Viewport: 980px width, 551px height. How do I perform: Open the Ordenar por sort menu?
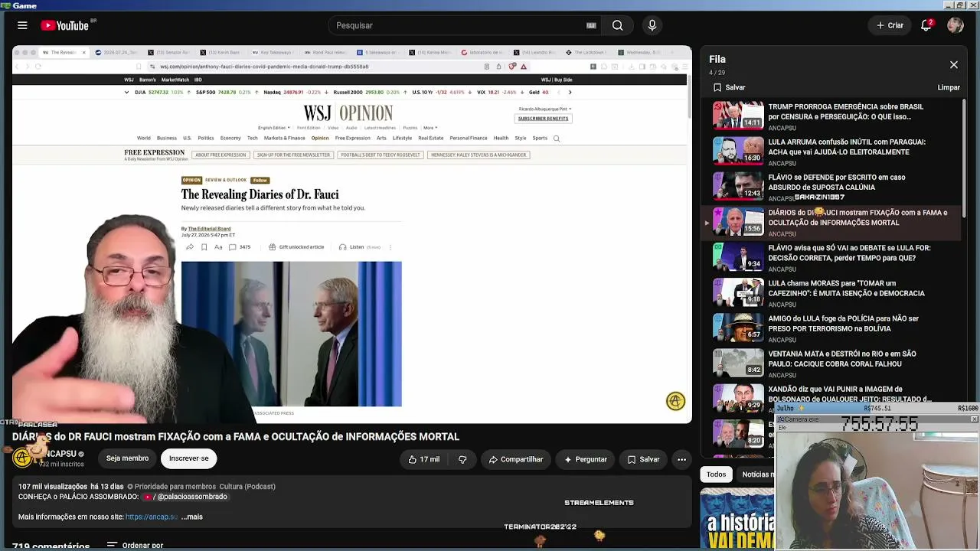135,546
